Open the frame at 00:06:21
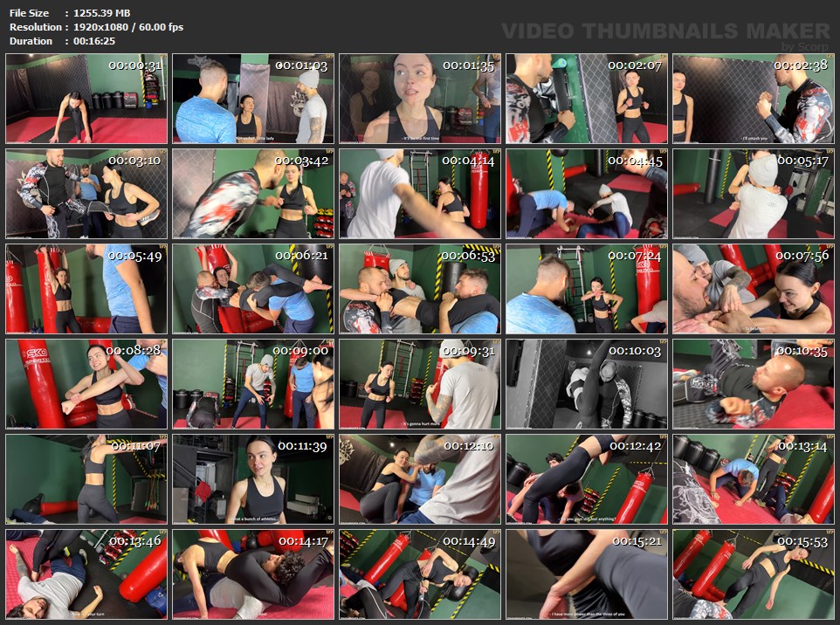Image resolution: width=840 pixels, height=625 pixels. (x=253, y=289)
